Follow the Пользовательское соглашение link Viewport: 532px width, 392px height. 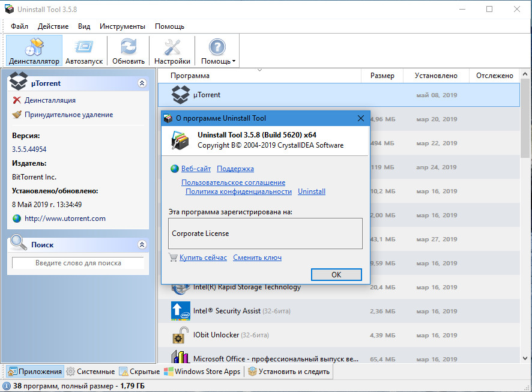tap(233, 182)
